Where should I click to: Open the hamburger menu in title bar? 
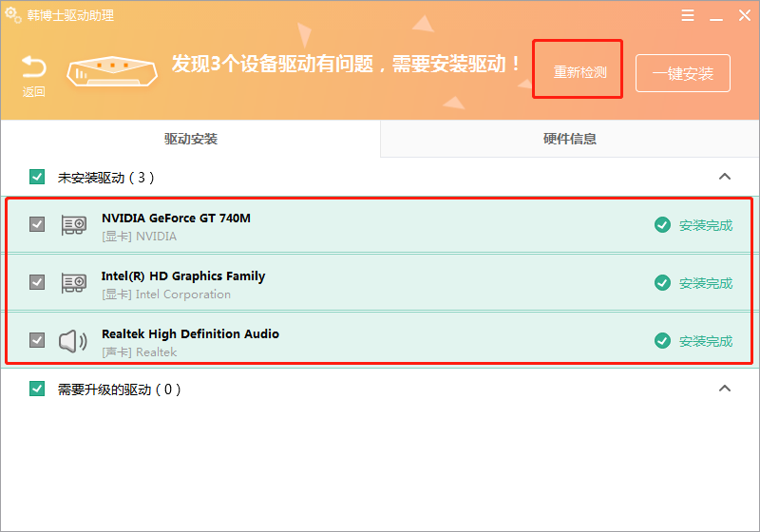687,15
